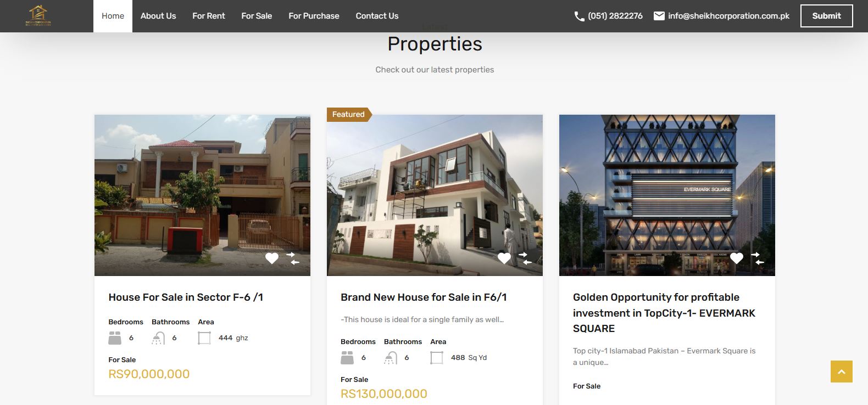Compare the Evermark Square property
This screenshot has width=868, height=405.
(x=758, y=258)
